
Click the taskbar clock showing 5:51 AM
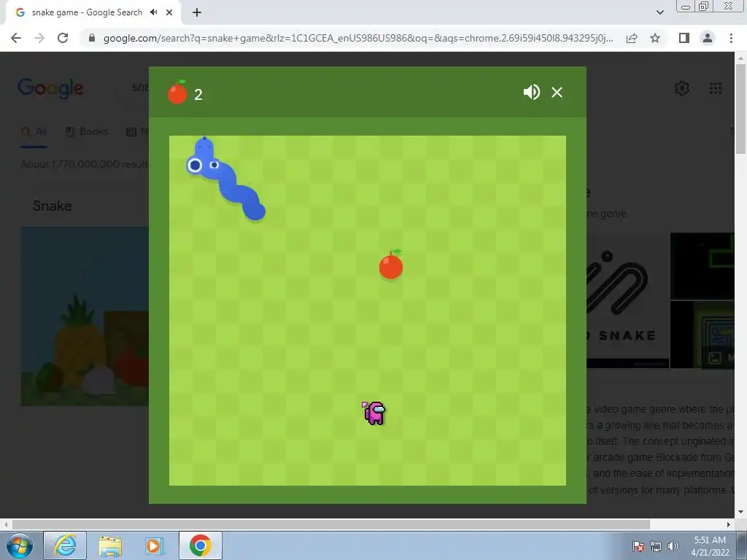point(710,546)
